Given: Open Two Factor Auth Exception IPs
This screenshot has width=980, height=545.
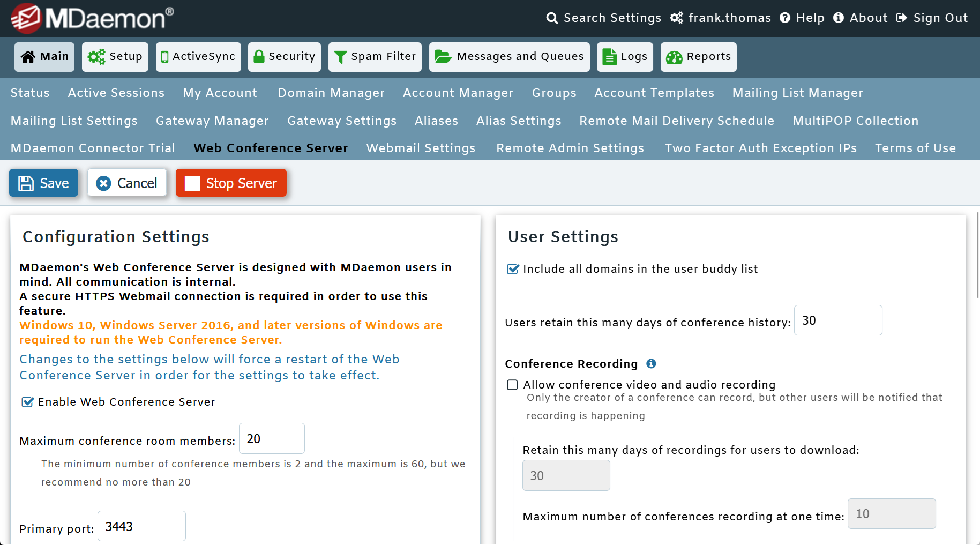Looking at the screenshot, I should point(761,148).
